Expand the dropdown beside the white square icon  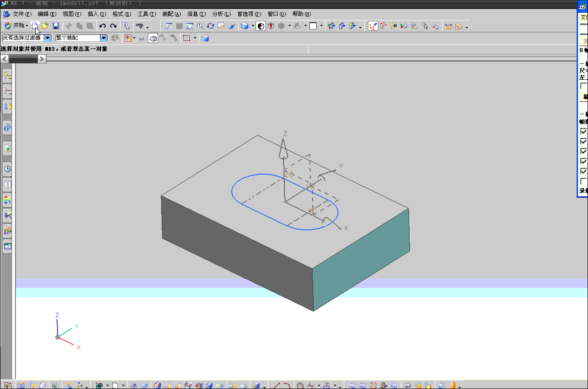(x=322, y=26)
